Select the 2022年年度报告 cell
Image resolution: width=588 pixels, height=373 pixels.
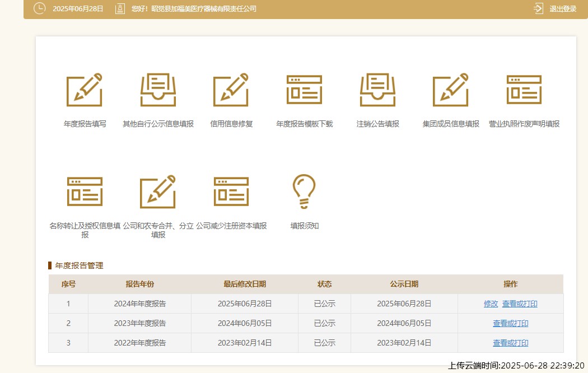(x=139, y=343)
